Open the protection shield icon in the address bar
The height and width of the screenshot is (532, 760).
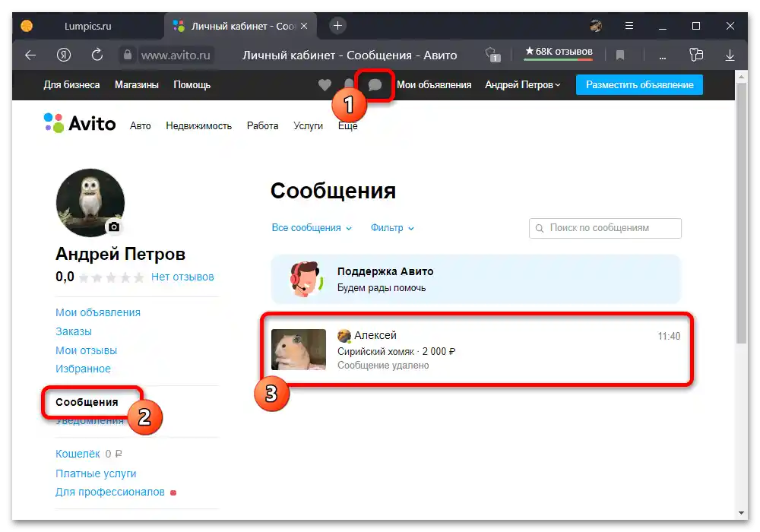(x=493, y=55)
